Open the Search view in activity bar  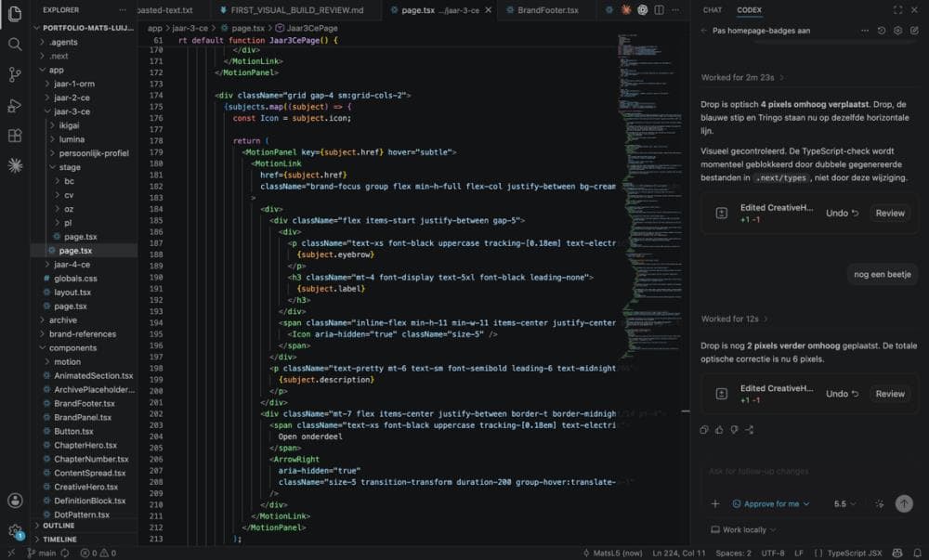point(15,45)
